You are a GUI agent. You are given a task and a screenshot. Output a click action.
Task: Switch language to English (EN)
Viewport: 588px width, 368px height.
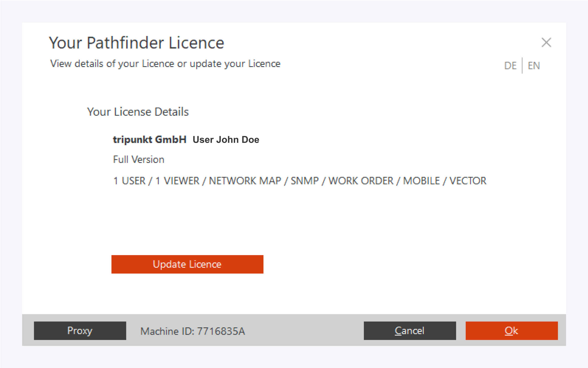pyautogui.click(x=534, y=65)
